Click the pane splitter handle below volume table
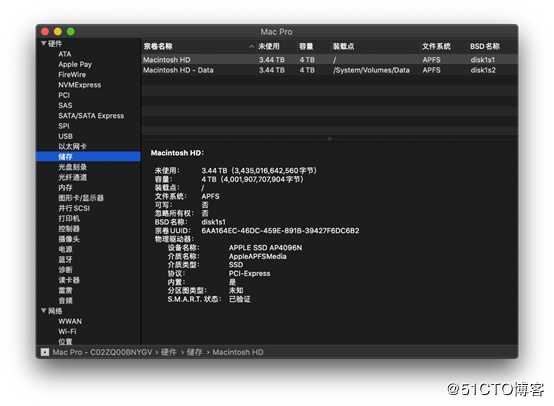Viewport: 554px width, 406px height. [x=330, y=139]
